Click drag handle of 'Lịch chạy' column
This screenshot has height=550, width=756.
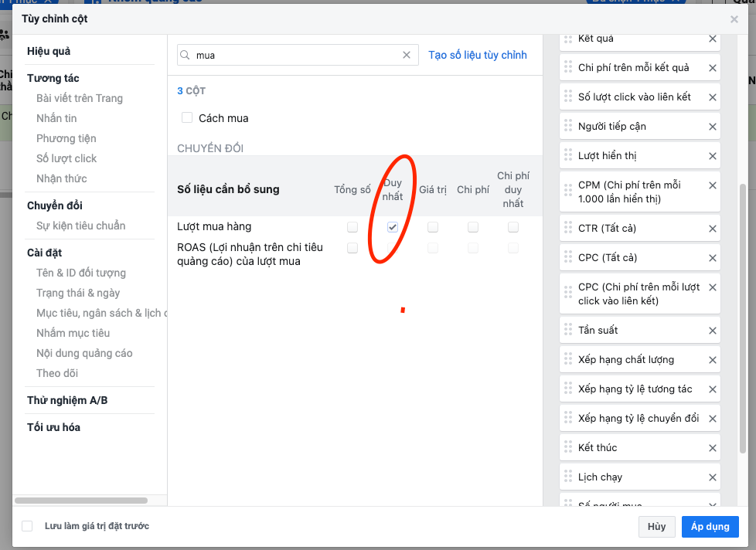pos(568,477)
